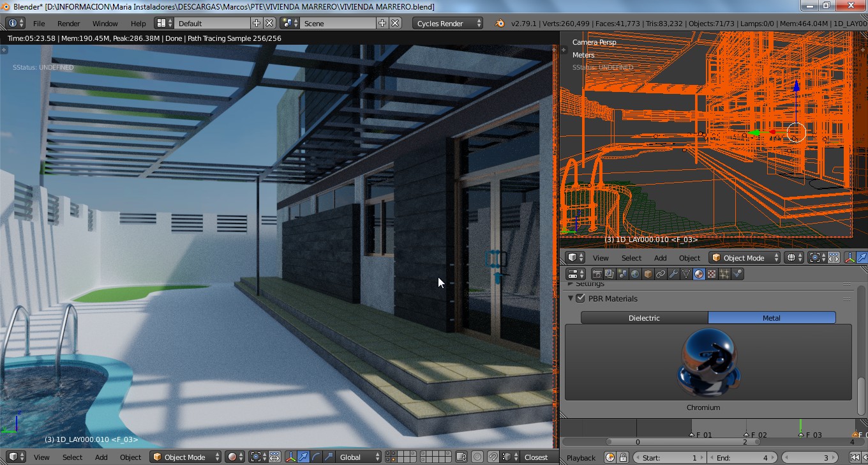Image resolution: width=868 pixels, height=465 pixels.
Task: Select the Metal material type button
Action: pos(771,317)
